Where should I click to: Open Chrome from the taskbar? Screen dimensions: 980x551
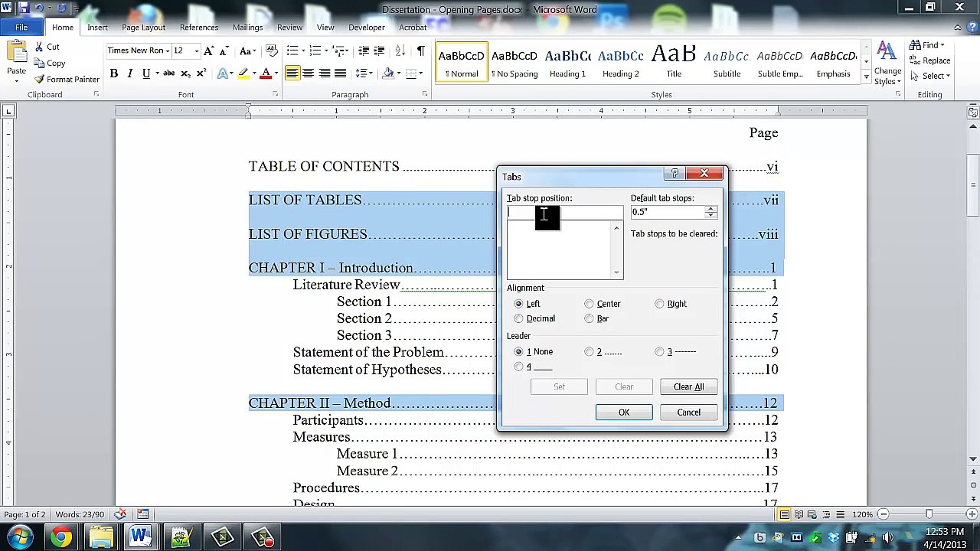tap(60, 537)
